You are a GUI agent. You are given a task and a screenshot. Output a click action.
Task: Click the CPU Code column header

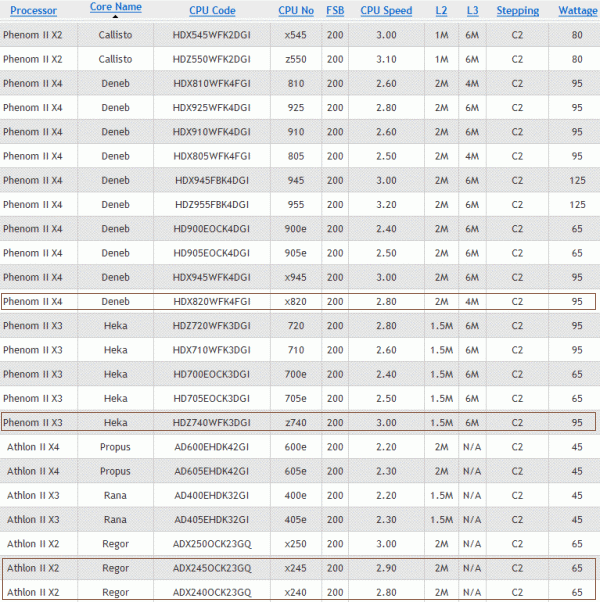point(212,10)
